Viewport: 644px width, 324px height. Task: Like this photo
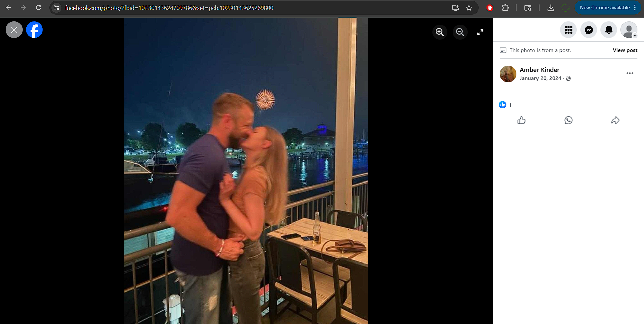coord(521,120)
